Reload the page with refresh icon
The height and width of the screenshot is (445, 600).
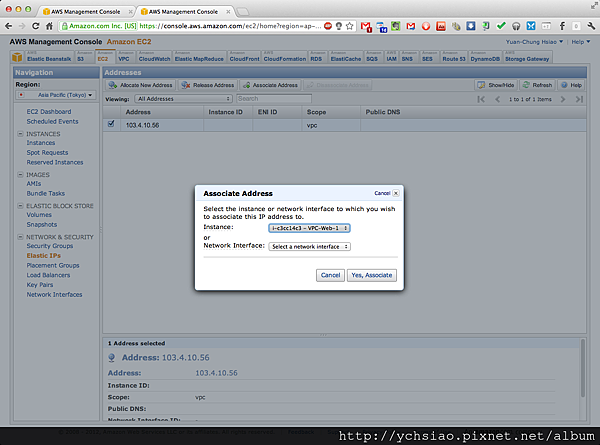click(x=36, y=26)
